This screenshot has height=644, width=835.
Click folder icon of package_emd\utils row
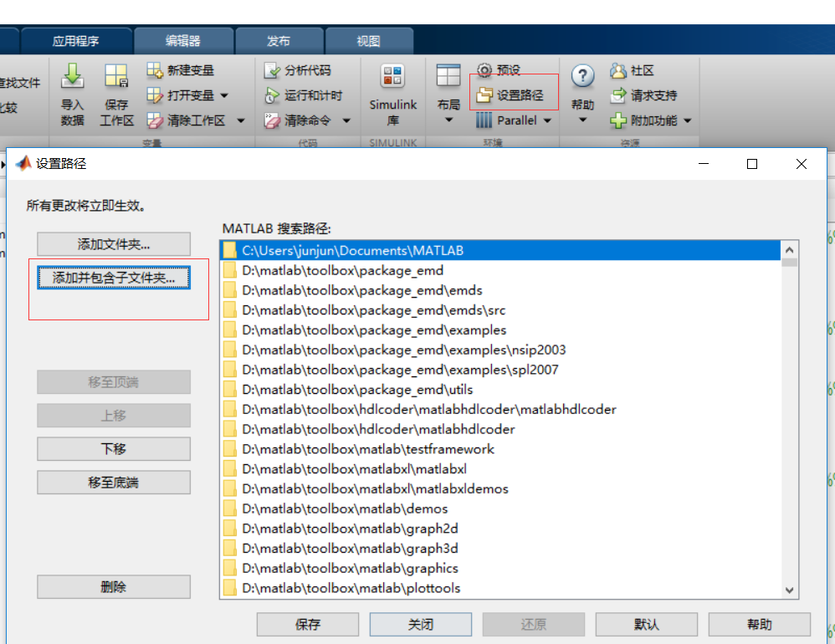pos(230,390)
